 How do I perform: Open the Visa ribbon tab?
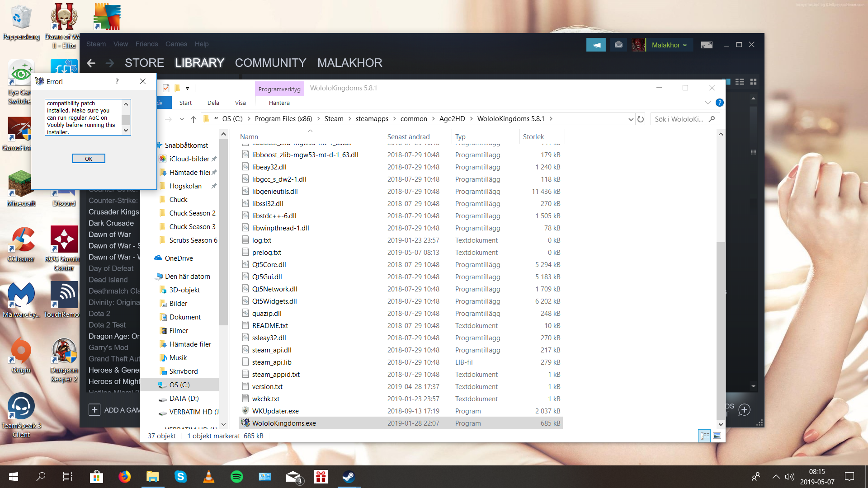click(x=241, y=103)
